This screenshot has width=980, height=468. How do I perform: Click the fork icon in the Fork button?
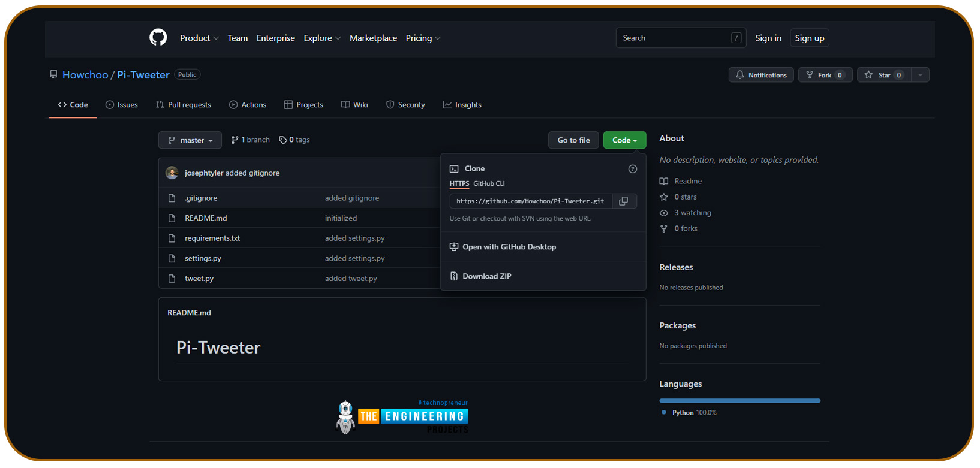(x=810, y=75)
